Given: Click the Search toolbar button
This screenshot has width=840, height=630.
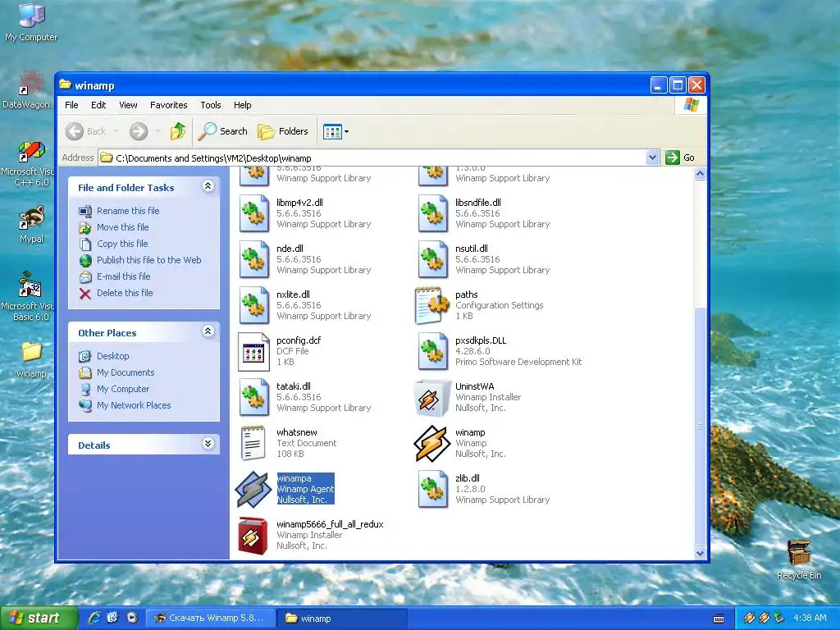Looking at the screenshot, I should click(222, 131).
